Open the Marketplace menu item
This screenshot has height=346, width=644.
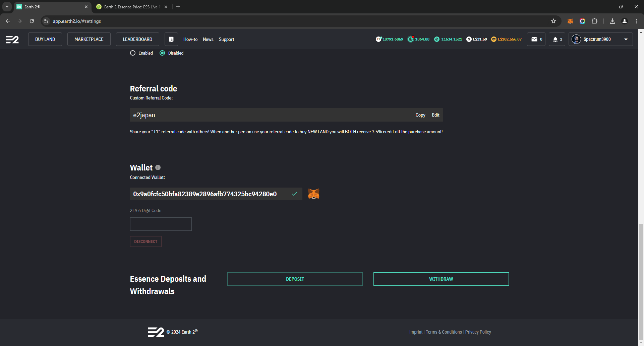coord(89,39)
